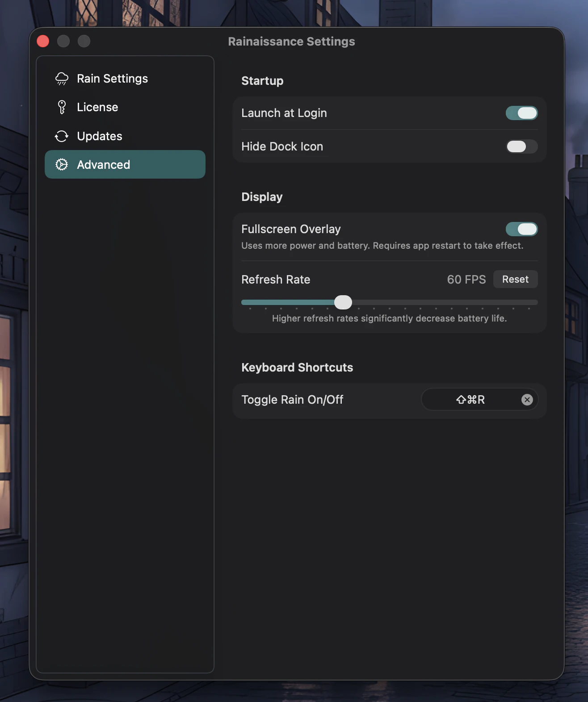The height and width of the screenshot is (702, 588).
Task: Click the Refresh Rate slider handle
Action: [343, 302]
